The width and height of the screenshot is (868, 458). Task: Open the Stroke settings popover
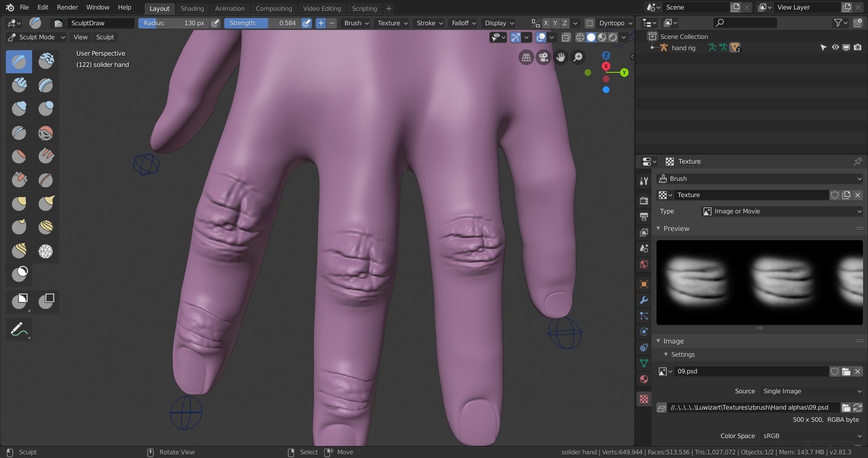coord(430,23)
